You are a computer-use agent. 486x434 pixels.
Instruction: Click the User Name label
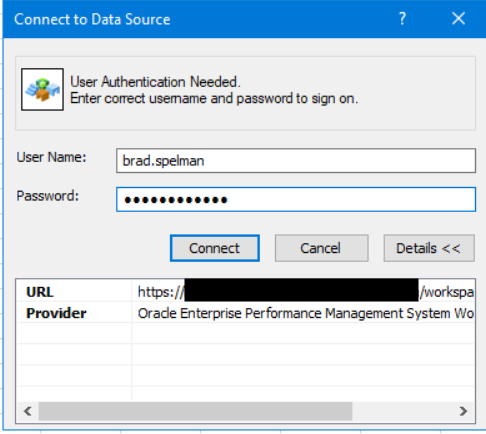click(x=51, y=157)
